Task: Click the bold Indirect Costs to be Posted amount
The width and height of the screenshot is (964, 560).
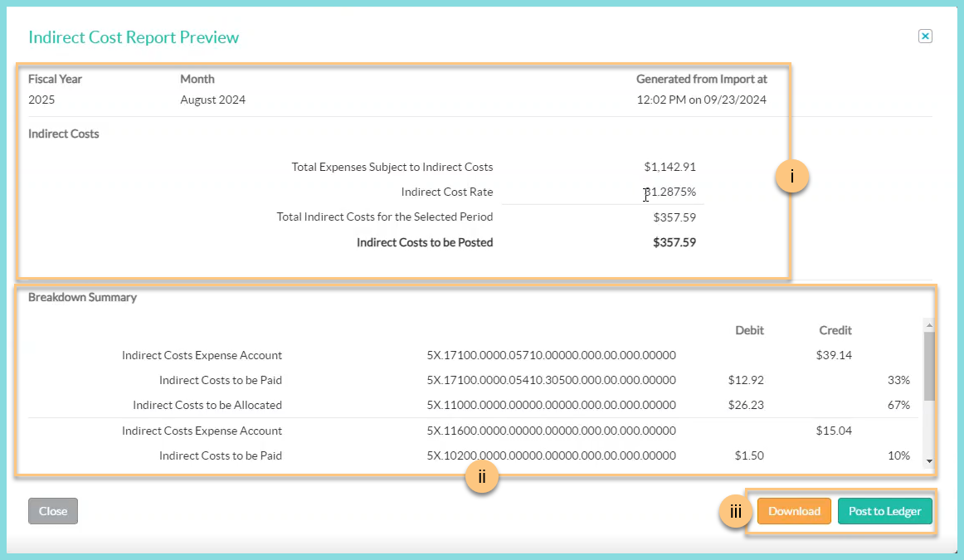Action: [674, 242]
